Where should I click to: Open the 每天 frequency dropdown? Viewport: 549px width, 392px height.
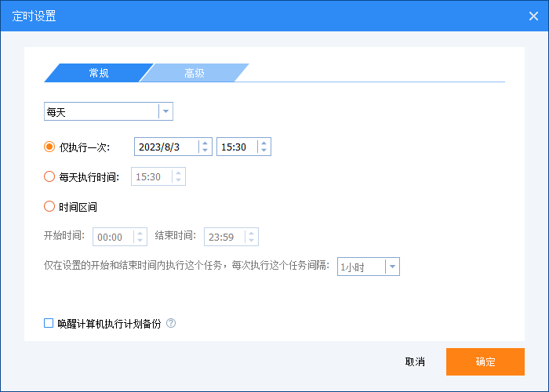click(x=108, y=111)
